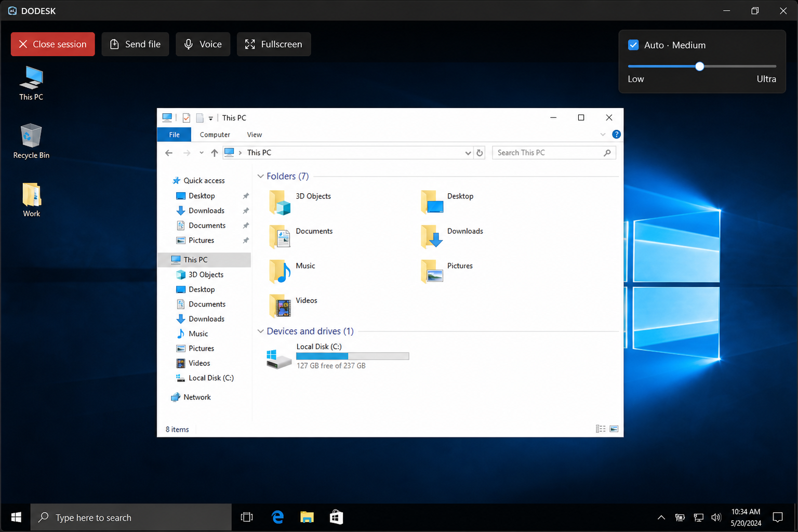Click the 3D Objects folder in Folders
798x532 pixels.
(x=301, y=202)
